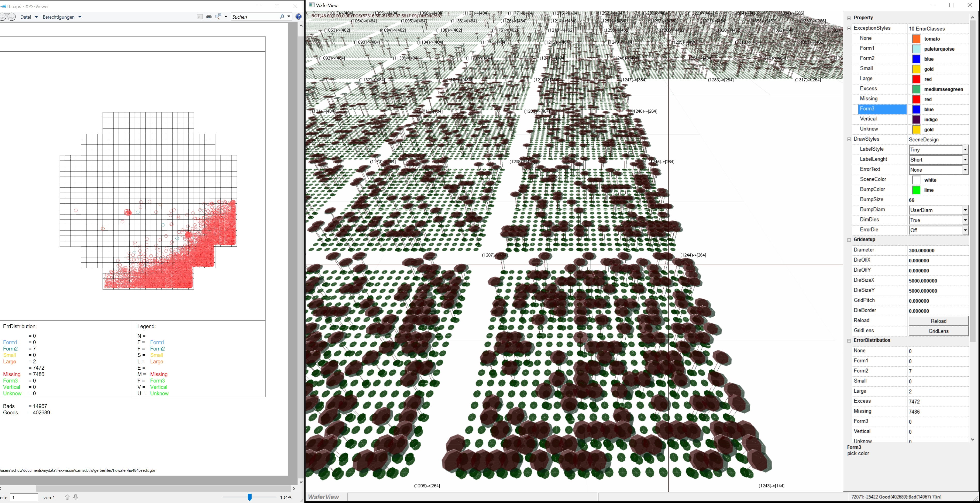
Task: Click the WaferView title bar app icon
Action: pyautogui.click(x=312, y=5)
